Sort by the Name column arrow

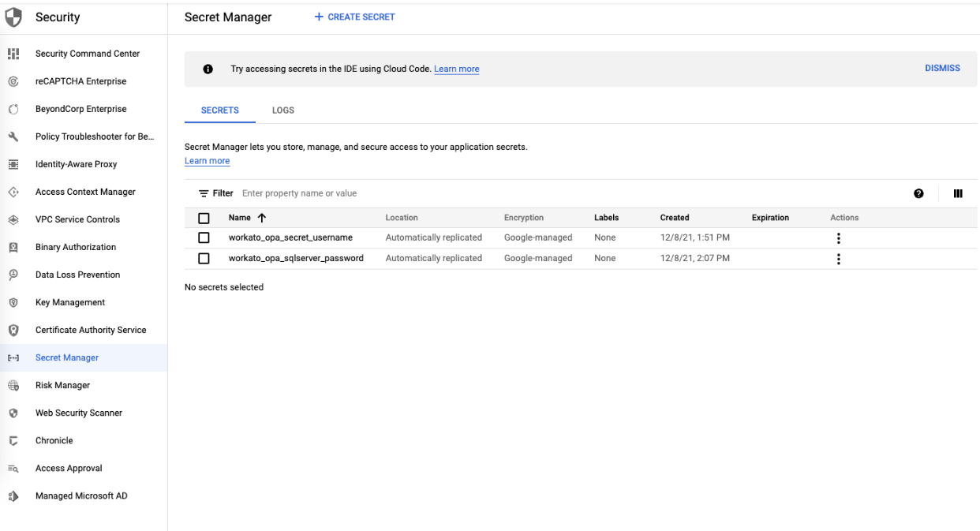click(x=262, y=218)
